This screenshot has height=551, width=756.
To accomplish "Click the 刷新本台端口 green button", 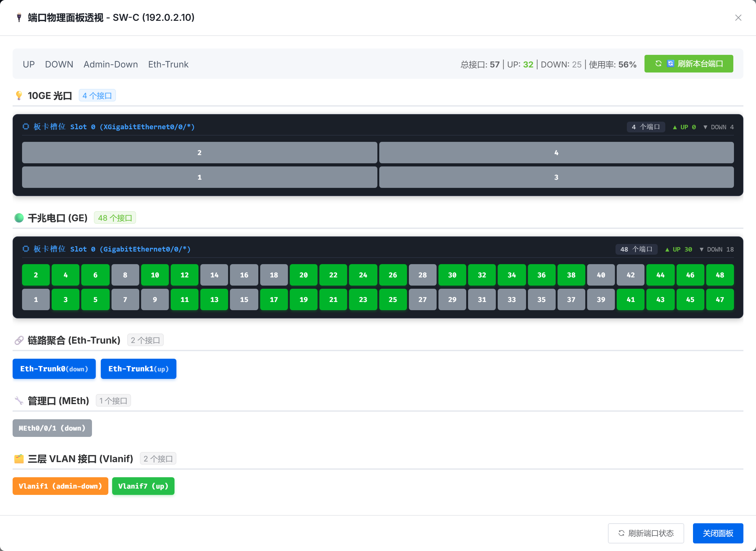I will [x=689, y=64].
